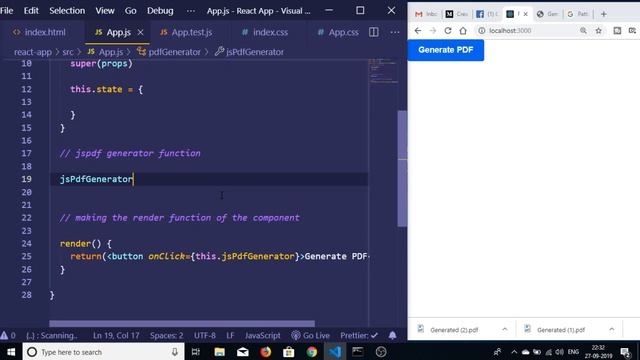Viewport: 640px width, 360px height.
Task: Reload the localhost page
Action: pyautogui.click(x=448, y=31)
